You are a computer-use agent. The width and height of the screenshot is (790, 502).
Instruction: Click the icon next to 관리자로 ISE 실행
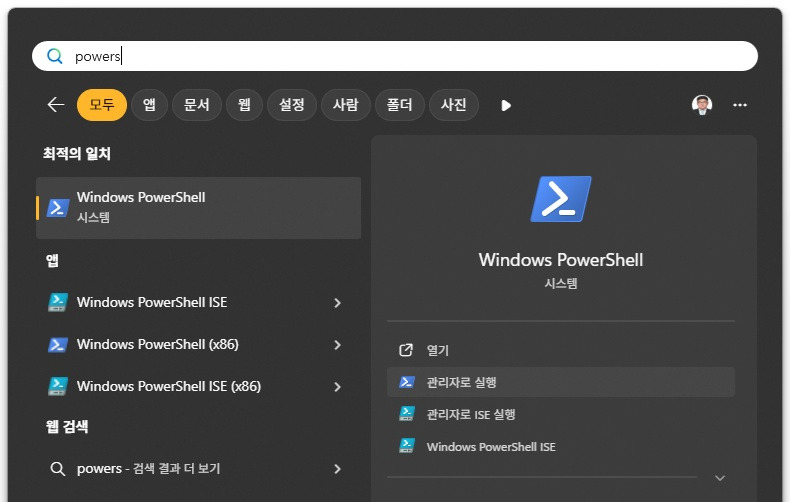[407, 414]
